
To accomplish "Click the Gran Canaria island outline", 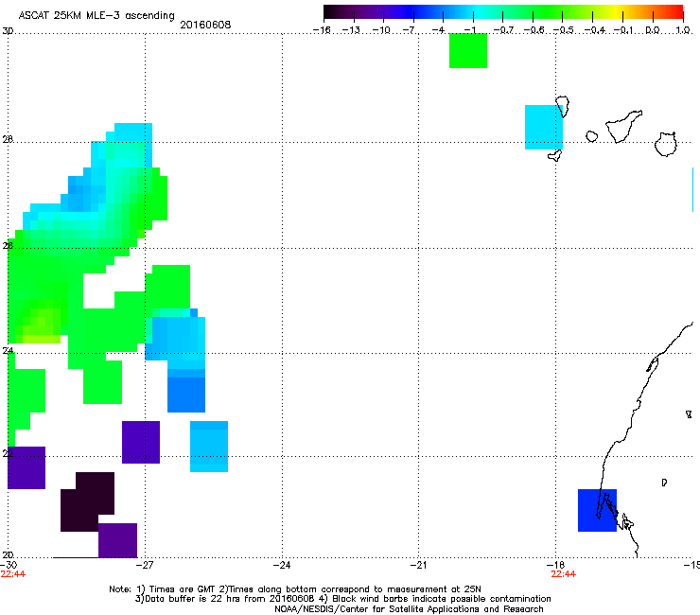I will tap(666, 144).
